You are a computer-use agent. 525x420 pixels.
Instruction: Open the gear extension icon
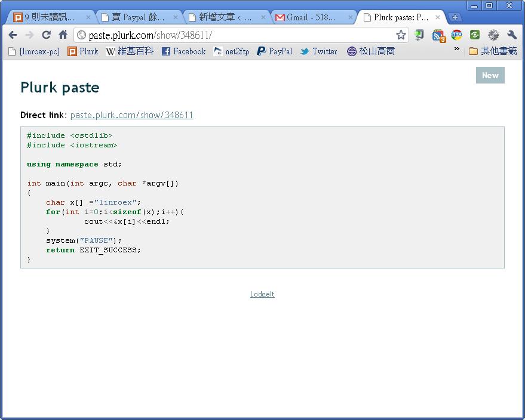coord(493,35)
